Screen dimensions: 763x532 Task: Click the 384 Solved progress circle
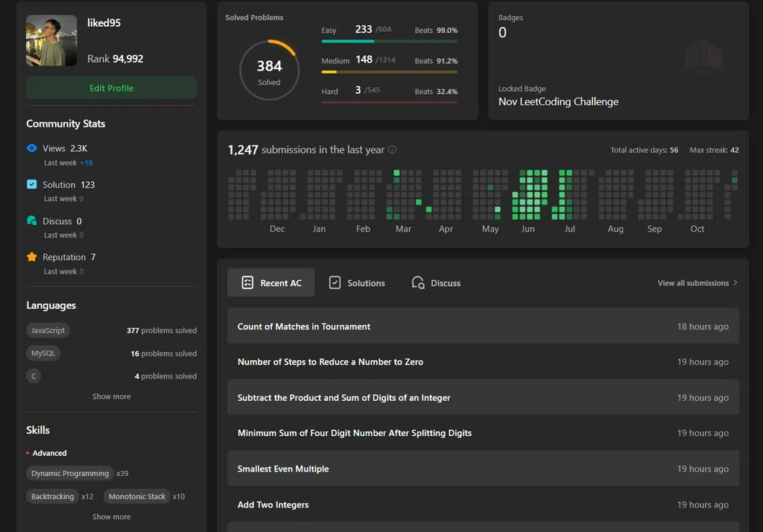pyautogui.click(x=269, y=70)
